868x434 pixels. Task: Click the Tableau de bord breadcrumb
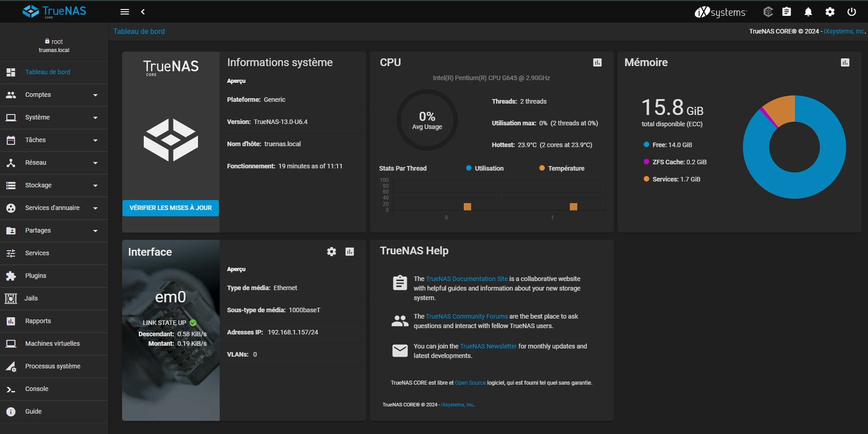click(x=139, y=32)
